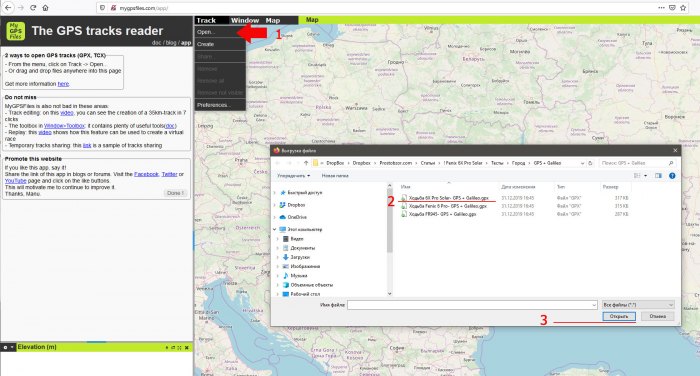Screen dimensions: 700x376
Task: Open the 'doc' link in the header
Action: 156,43
